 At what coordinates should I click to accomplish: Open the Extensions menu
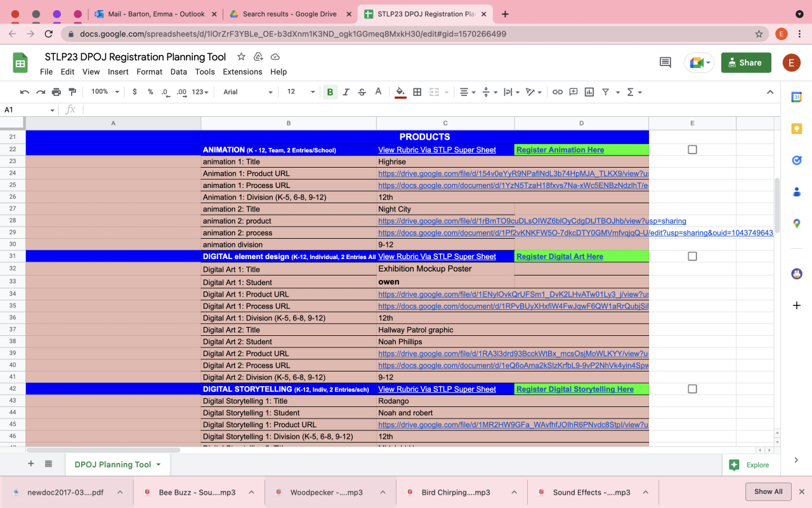tap(242, 72)
